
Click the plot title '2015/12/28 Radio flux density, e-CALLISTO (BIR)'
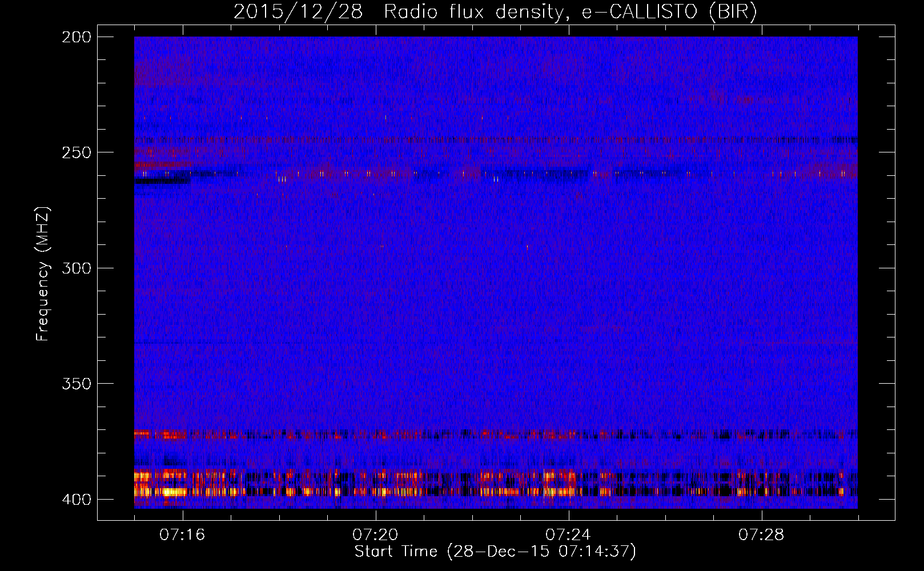click(495, 12)
